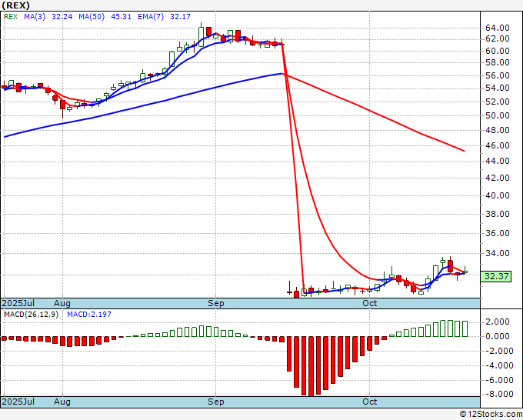Click the Sep label on price chart axis
Image resolution: width=523 pixels, height=420 pixels.
[216, 303]
